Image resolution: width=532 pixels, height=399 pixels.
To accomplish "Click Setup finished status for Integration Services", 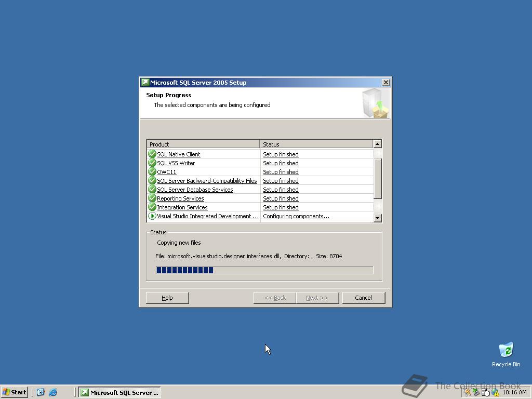I will pyautogui.click(x=281, y=207).
